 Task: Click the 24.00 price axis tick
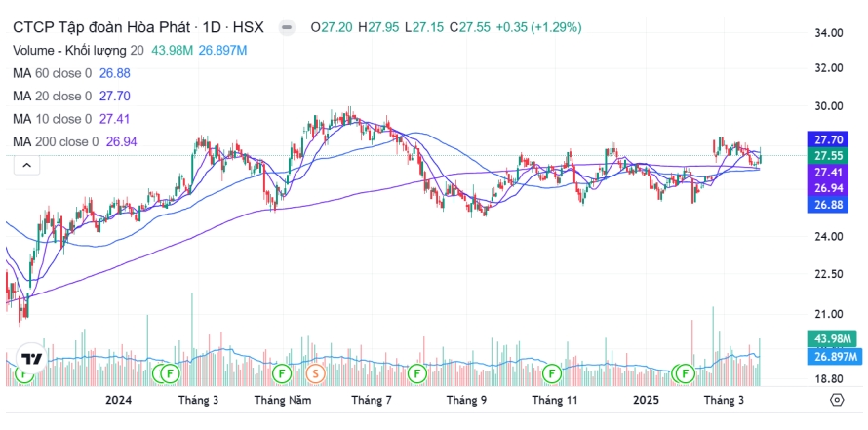(828, 237)
